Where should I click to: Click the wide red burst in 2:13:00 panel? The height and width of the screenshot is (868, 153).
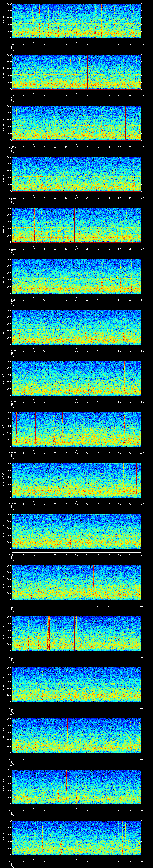49,633
